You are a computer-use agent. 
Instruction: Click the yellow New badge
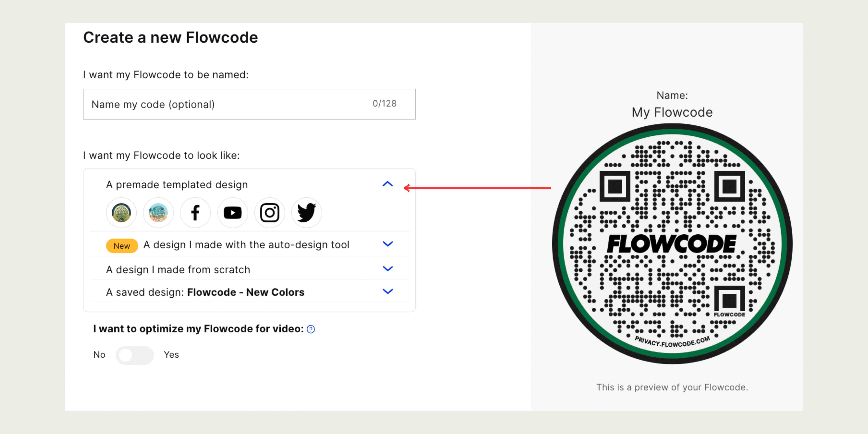(122, 246)
